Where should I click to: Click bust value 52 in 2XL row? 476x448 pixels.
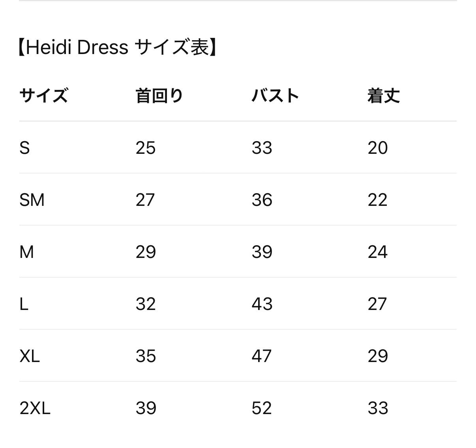click(262, 408)
